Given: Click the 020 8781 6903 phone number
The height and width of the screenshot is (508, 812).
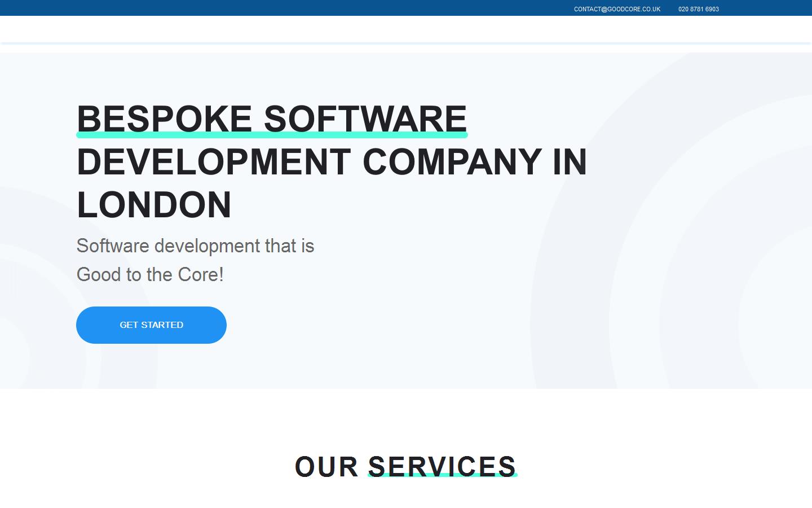Looking at the screenshot, I should click(x=698, y=8).
